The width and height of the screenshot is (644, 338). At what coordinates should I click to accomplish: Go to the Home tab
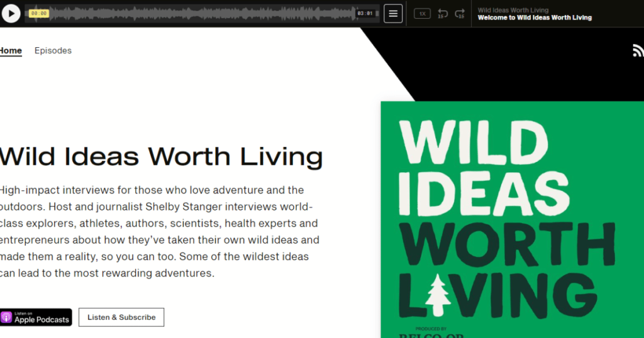coord(11,50)
